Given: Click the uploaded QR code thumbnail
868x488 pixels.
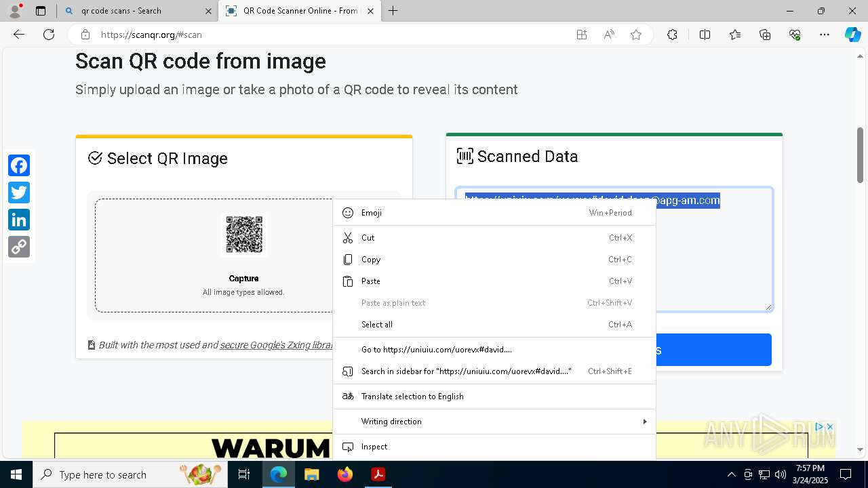Looking at the screenshot, I should coord(244,235).
